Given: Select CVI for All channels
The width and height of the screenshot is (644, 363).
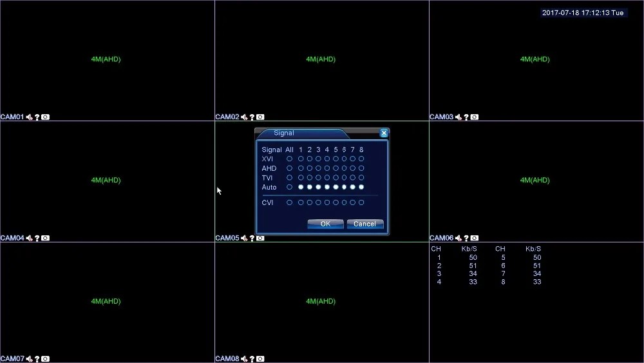Looking at the screenshot, I should click(290, 202).
